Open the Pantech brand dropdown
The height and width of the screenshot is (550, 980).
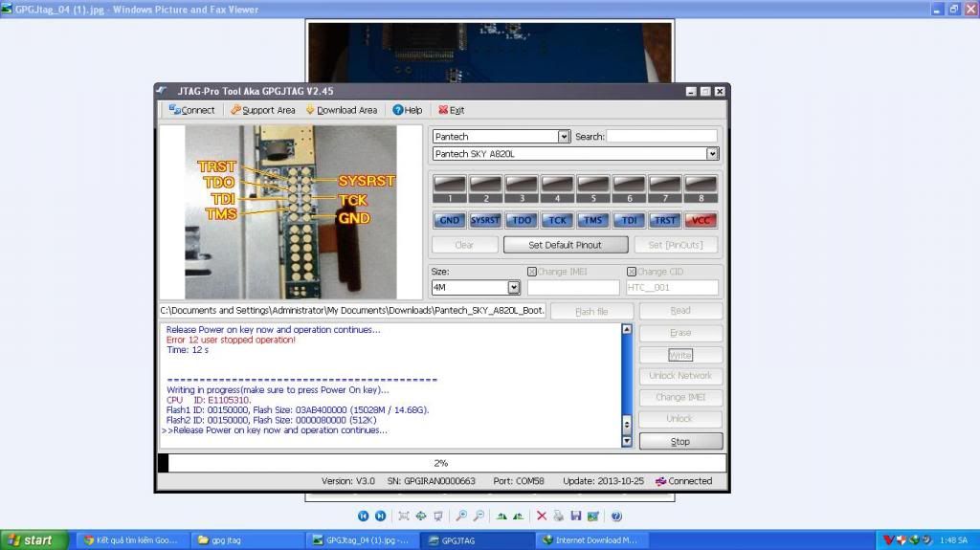(563, 136)
